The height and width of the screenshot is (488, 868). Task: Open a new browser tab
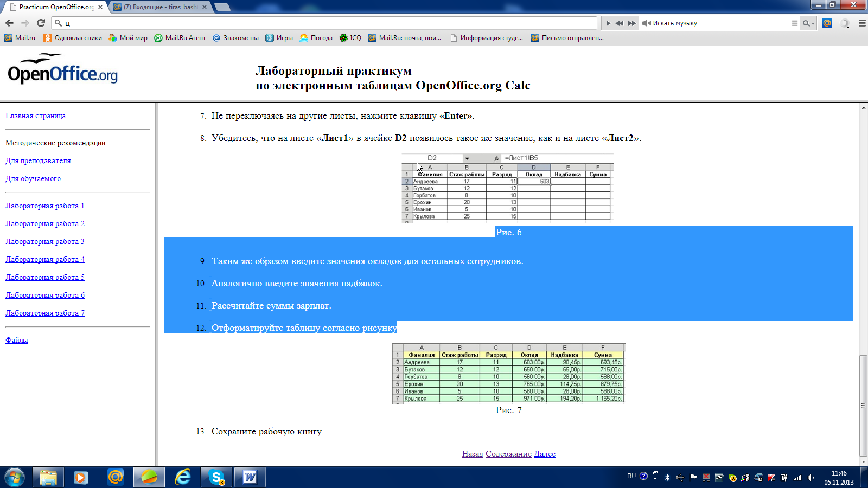[222, 7]
